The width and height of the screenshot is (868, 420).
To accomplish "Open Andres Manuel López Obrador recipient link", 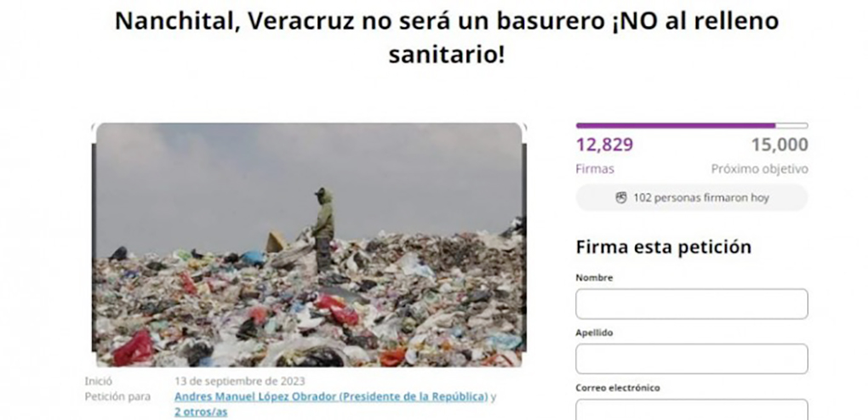I will click(331, 397).
